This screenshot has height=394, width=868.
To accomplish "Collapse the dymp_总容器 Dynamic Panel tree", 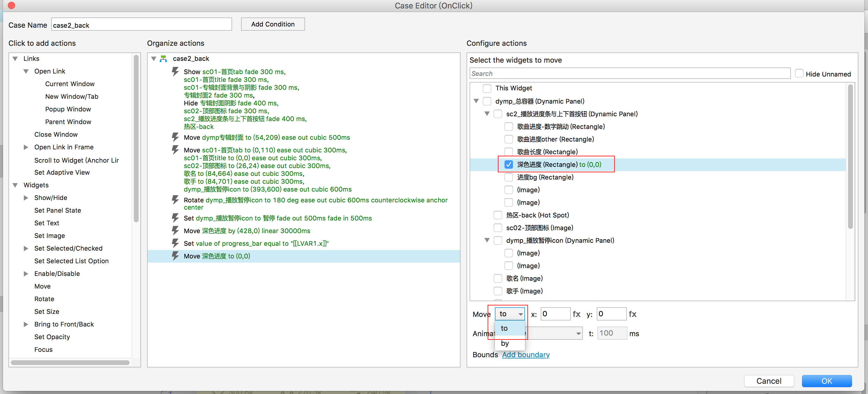I will pyautogui.click(x=476, y=101).
